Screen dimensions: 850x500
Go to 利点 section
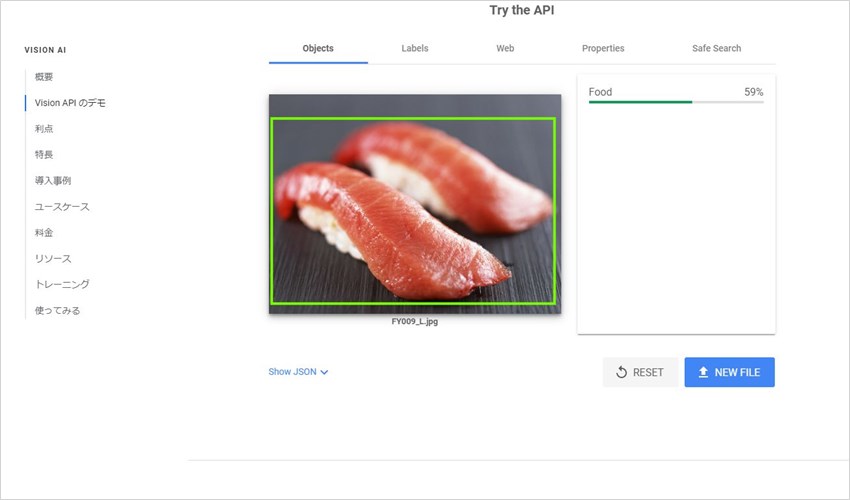(44, 129)
